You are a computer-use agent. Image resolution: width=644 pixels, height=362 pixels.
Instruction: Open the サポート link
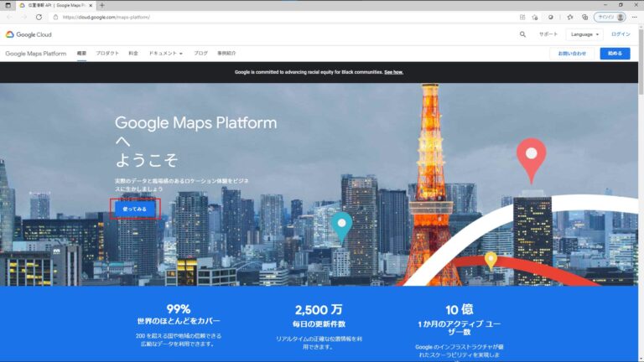coord(548,34)
